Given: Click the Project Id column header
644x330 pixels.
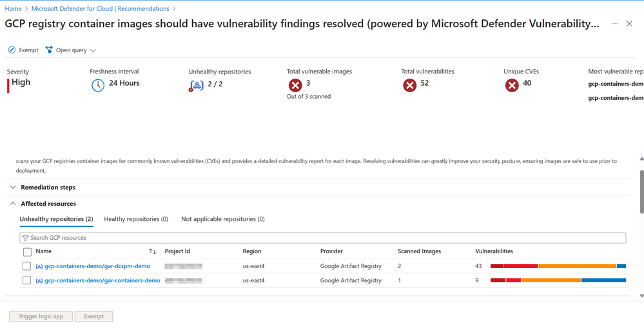Looking at the screenshot, I should 177,251.
